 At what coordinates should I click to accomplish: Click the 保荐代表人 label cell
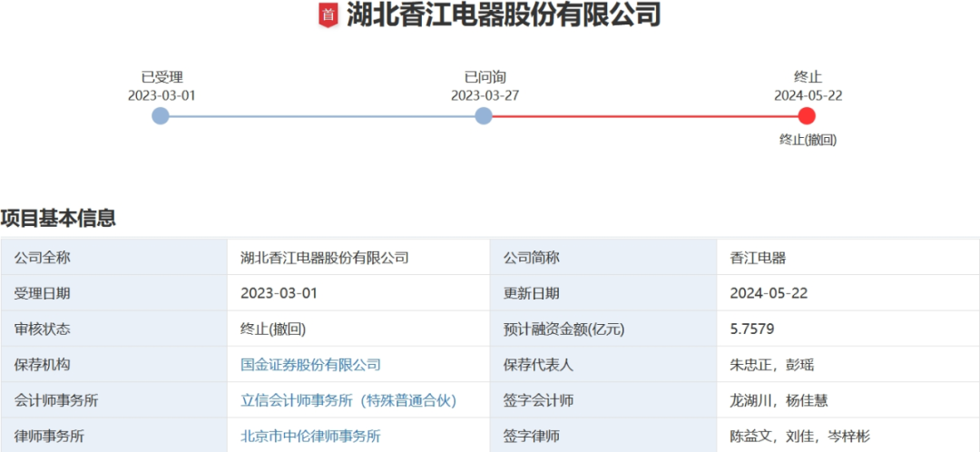coord(603,365)
